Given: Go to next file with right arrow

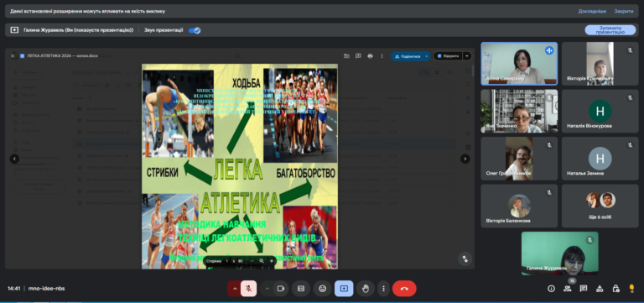Looking at the screenshot, I should point(465,159).
